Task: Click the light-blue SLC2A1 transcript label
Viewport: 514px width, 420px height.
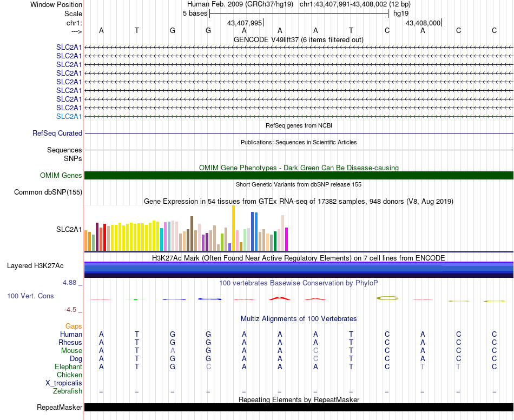Action: pyautogui.click(x=69, y=116)
